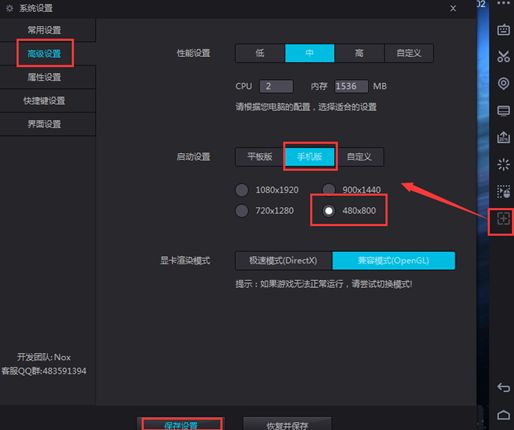Click the 启动设置 label

click(x=193, y=157)
